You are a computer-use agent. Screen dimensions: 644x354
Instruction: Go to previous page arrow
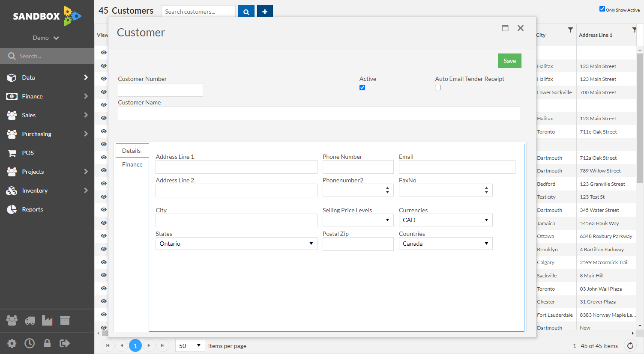click(122, 345)
